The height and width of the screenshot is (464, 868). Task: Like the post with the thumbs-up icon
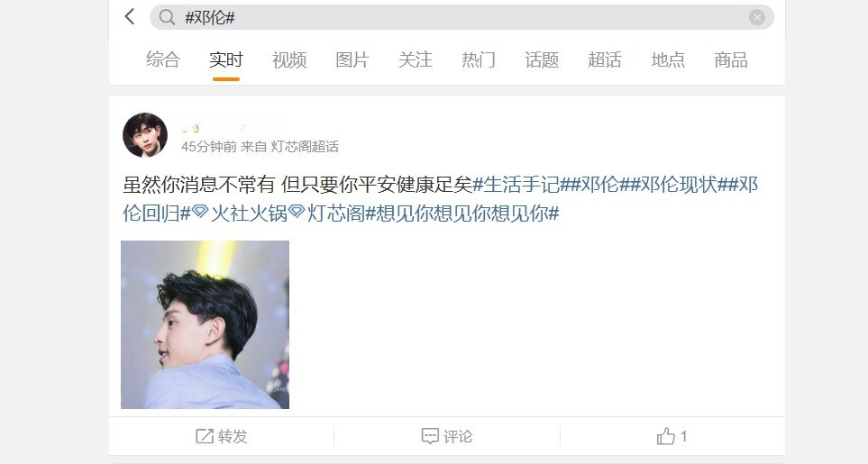click(x=665, y=436)
